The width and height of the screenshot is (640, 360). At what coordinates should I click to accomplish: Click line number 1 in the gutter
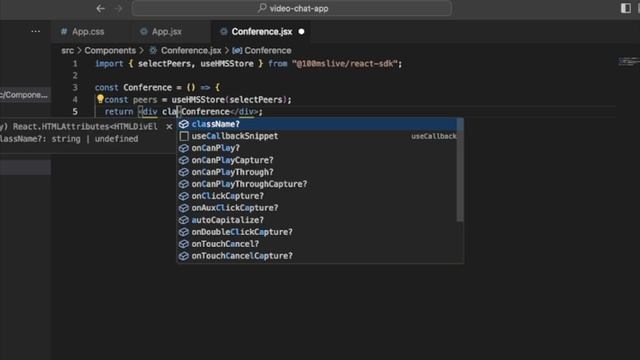tap(75, 64)
